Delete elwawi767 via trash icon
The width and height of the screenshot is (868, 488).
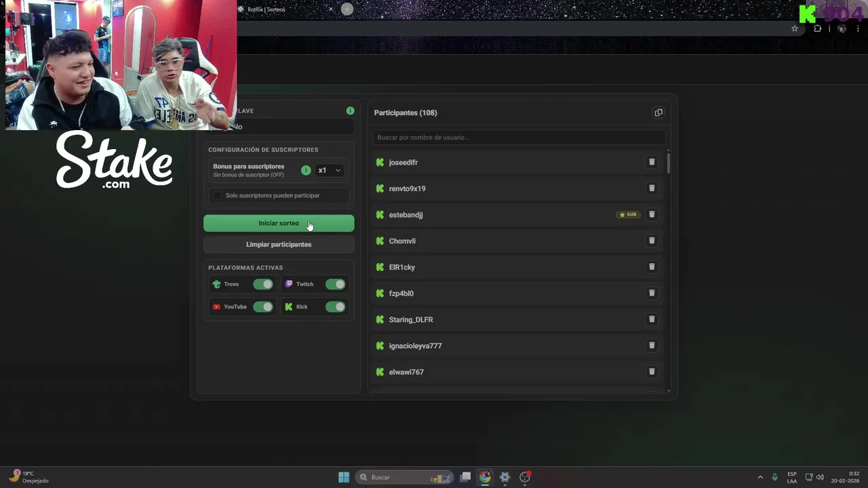[652, 371]
